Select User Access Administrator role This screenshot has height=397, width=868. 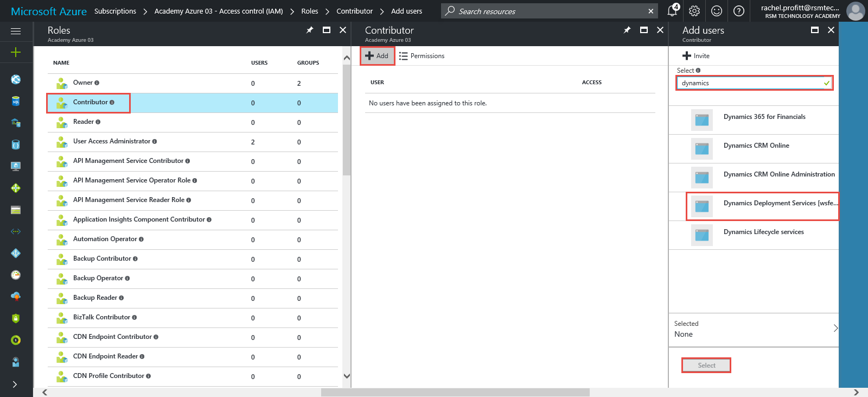pyautogui.click(x=193, y=142)
